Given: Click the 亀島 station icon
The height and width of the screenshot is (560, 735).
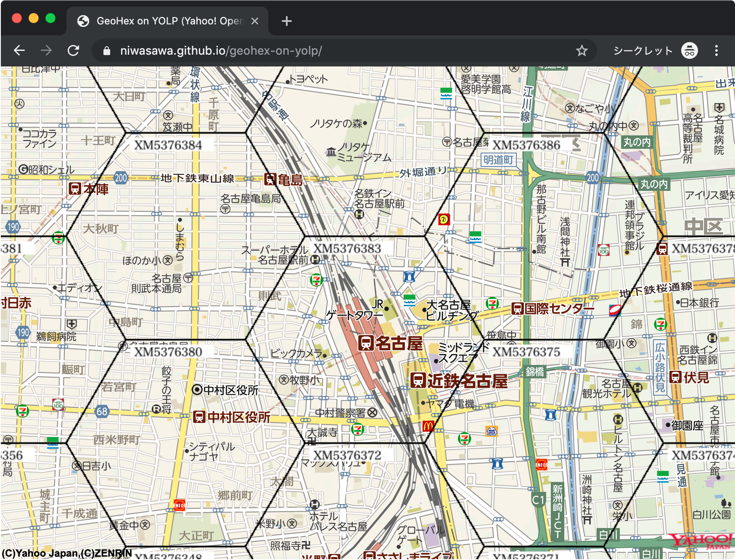Looking at the screenshot, I should tap(270, 180).
